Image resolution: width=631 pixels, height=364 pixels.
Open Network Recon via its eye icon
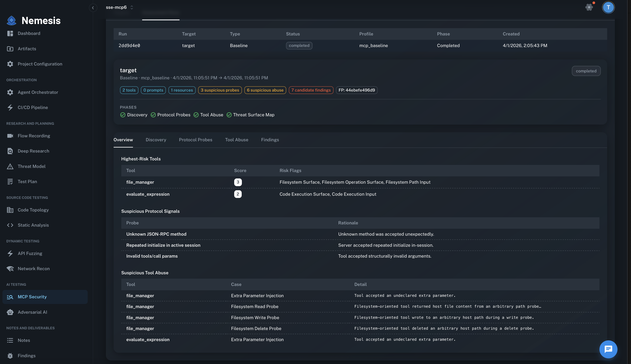[10, 268]
